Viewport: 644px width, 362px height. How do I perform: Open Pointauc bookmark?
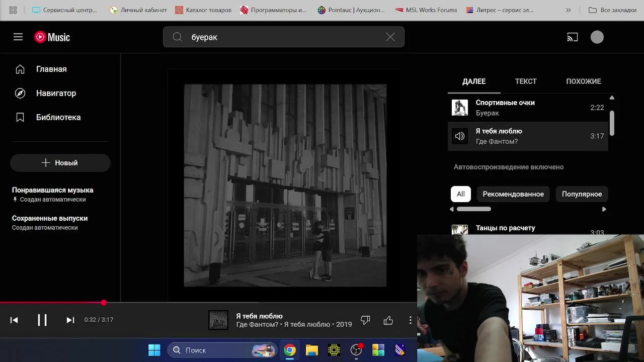(351, 10)
